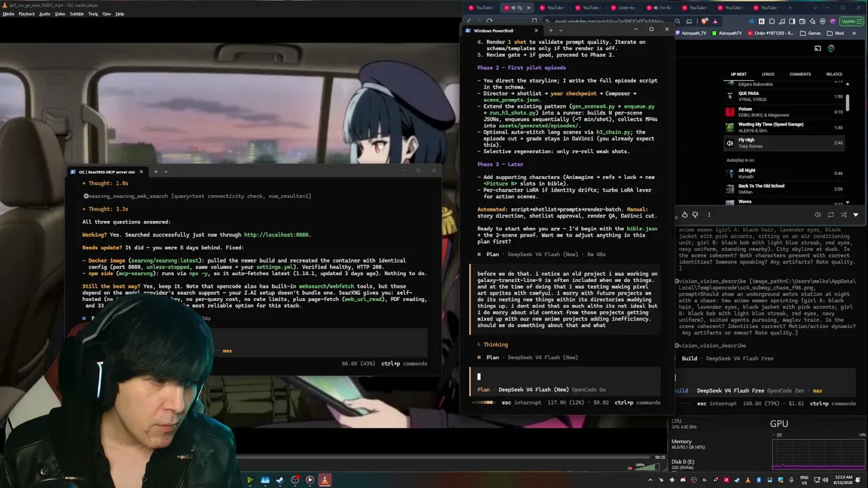The image size is (868, 488).
Task: Switch to the Lyrics tab in YouTube Music
Action: pyautogui.click(x=768, y=74)
